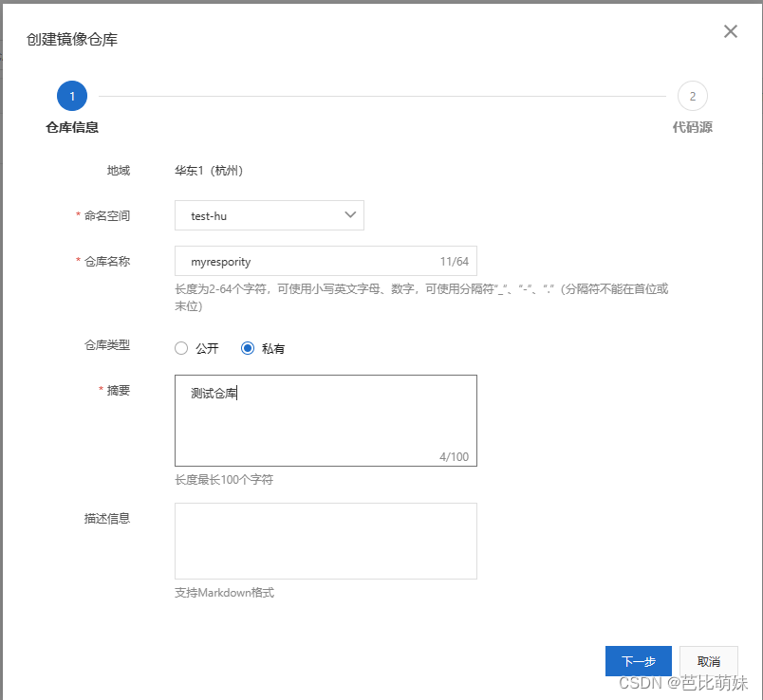The width and height of the screenshot is (763, 700).
Task: Switch to the 仓库信息 step label
Action: pyautogui.click(x=71, y=126)
